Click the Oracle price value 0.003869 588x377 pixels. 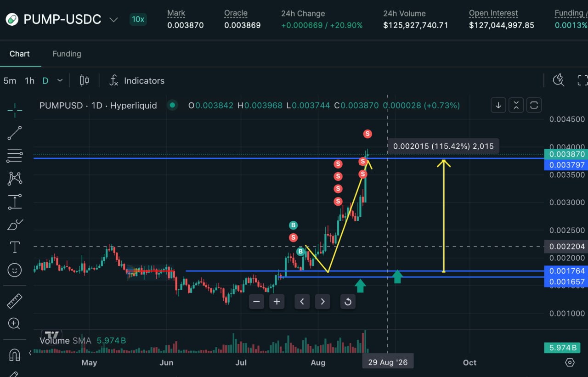pyautogui.click(x=243, y=25)
